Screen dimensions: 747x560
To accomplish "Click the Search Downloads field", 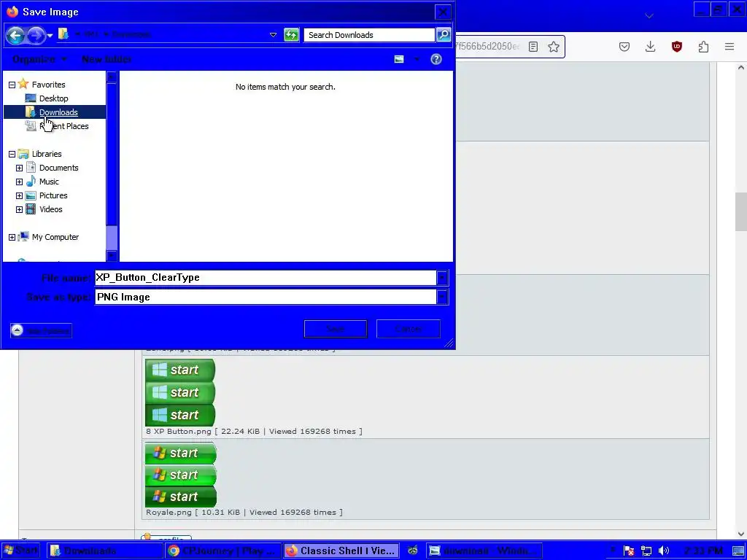I will pyautogui.click(x=369, y=35).
